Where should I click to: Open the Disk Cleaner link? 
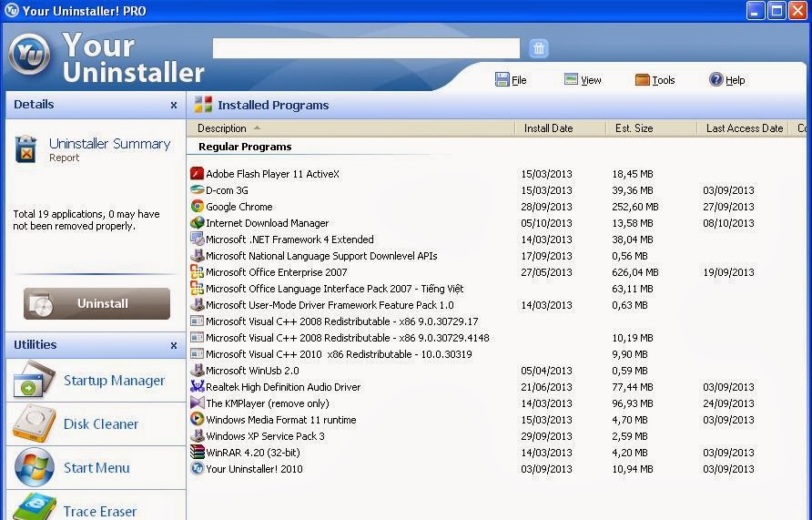point(101,423)
